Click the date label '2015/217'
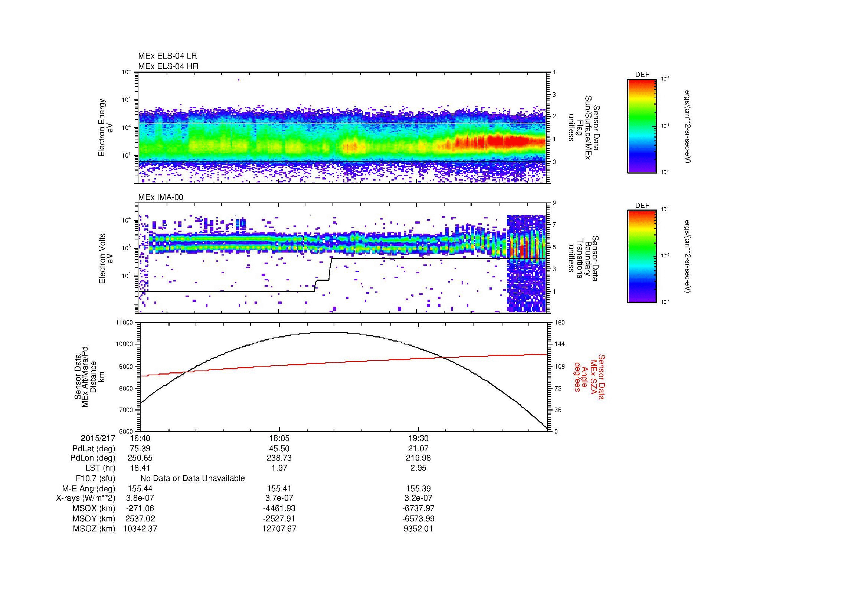Viewport: 868px width, 613px height. (x=98, y=438)
